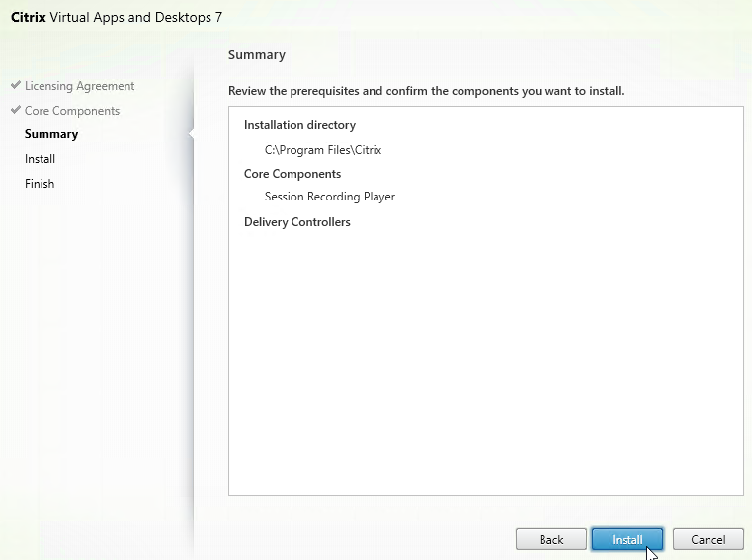The image size is (752, 560).
Task: Click the Core Components checkmark icon
Action: coord(16,110)
